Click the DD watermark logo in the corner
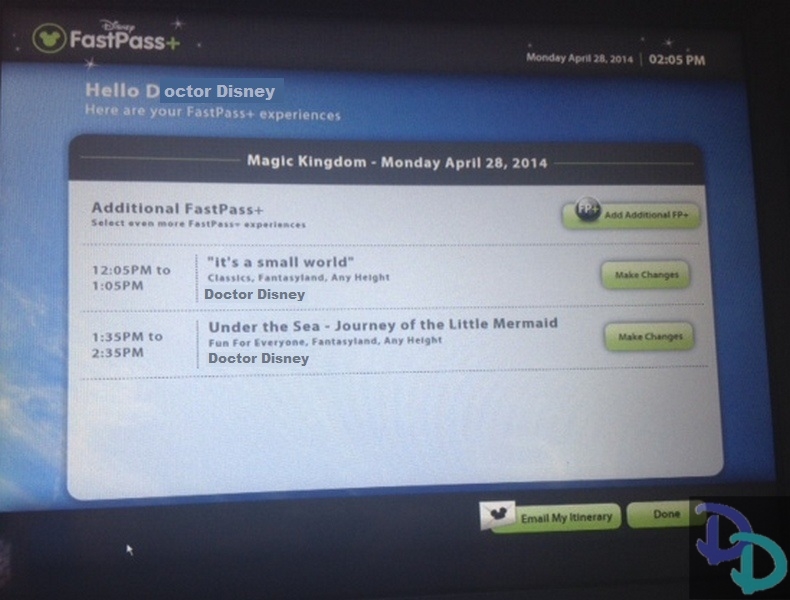This screenshot has height=600, width=790. (x=740, y=549)
